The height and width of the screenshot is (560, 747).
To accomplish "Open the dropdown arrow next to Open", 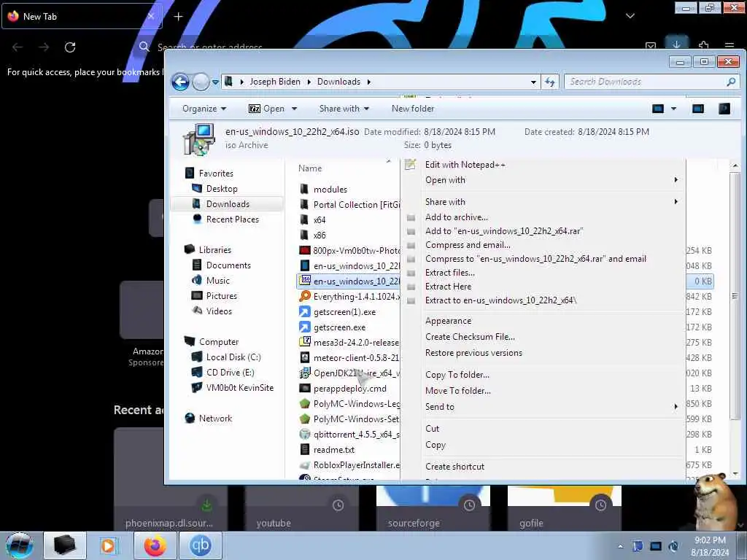I will point(295,109).
